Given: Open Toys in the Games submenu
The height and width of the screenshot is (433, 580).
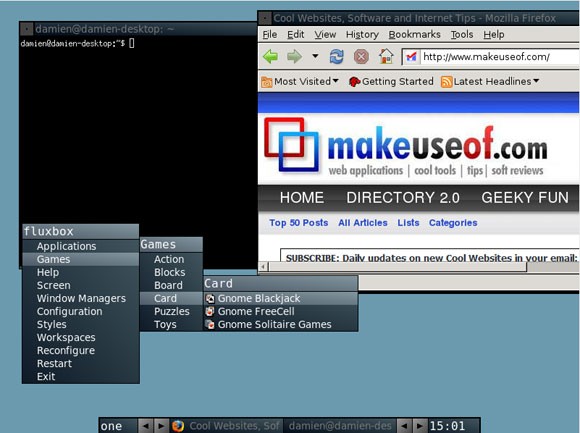Looking at the screenshot, I should tap(171, 324).
